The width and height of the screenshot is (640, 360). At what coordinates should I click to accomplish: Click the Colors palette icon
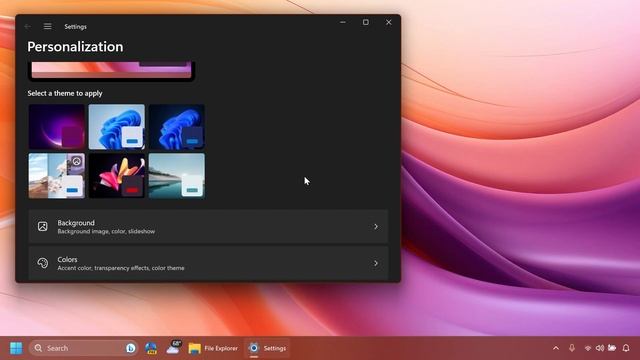click(x=42, y=263)
